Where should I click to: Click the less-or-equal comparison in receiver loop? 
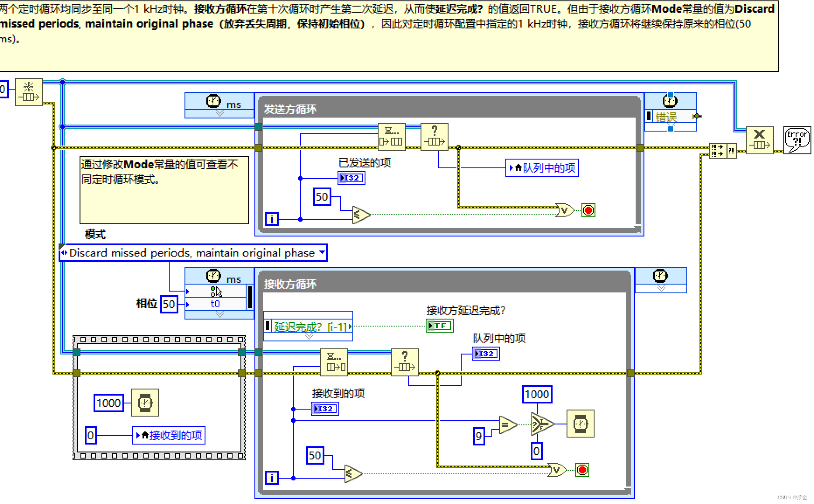pos(353,473)
